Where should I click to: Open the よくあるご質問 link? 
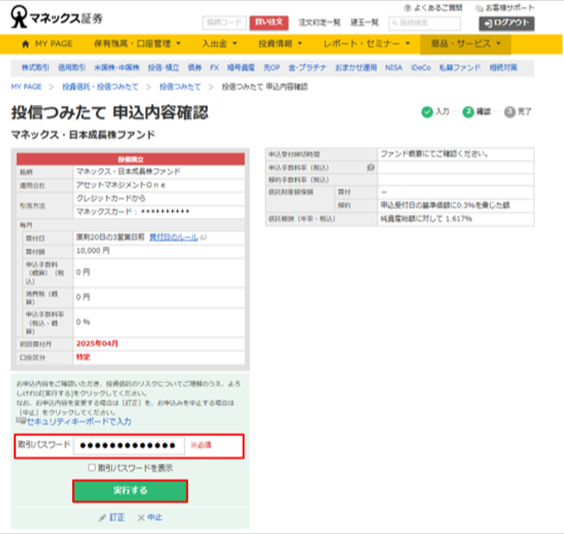pyautogui.click(x=438, y=8)
